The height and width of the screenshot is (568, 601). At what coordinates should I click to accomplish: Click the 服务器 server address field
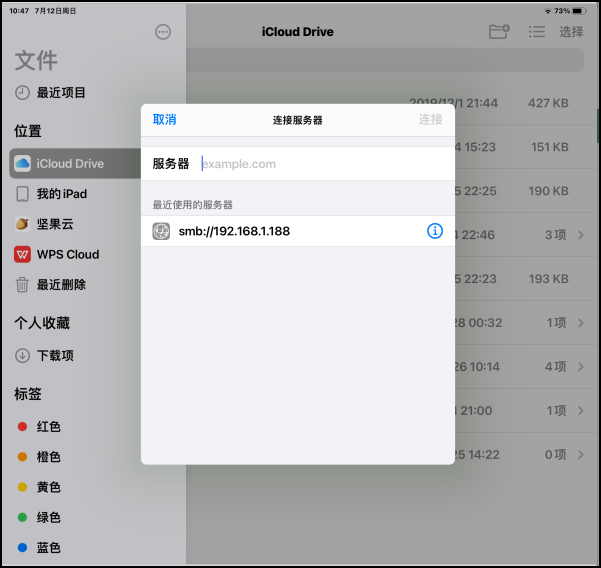pyautogui.click(x=320, y=164)
